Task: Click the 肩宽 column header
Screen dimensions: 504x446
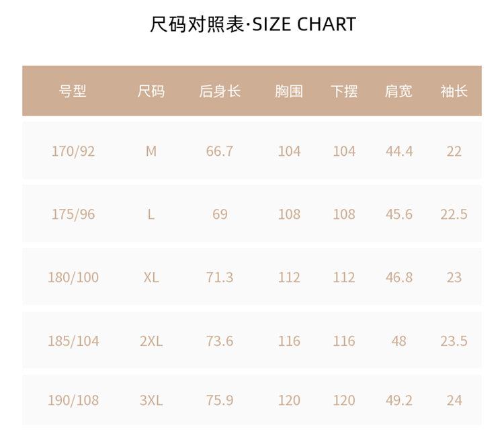Action: tap(398, 91)
